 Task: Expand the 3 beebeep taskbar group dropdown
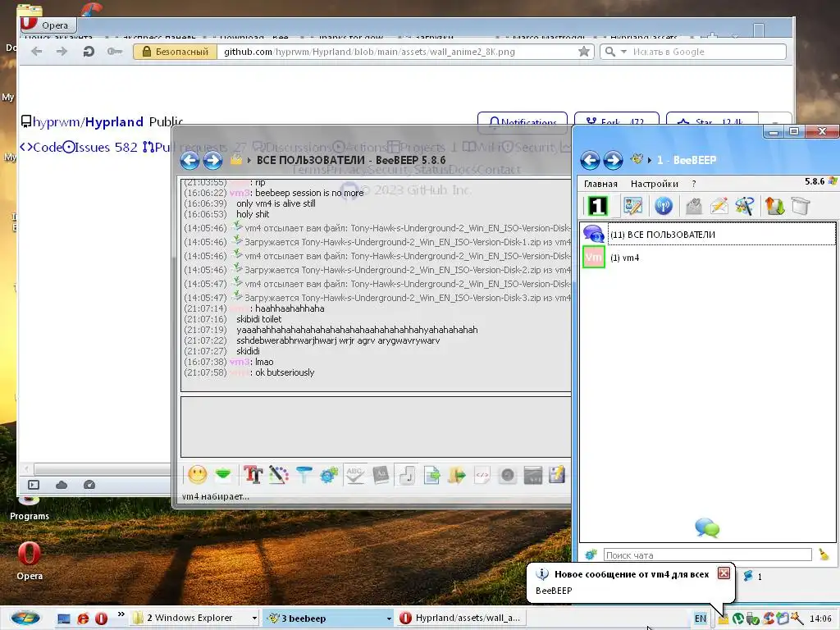pos(389,619)
